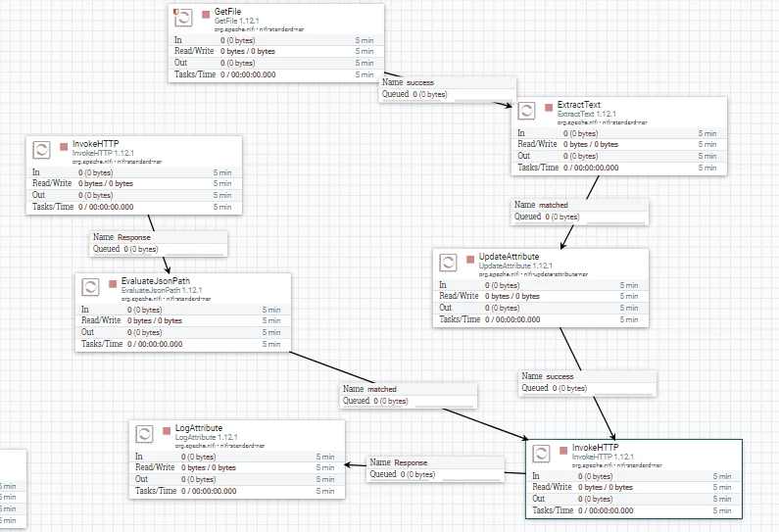Viewport: 779px width, 532px height.
Task: Click the 'EvaluateJsonPath 1.12.1' version text
Action: pos(162,290)
